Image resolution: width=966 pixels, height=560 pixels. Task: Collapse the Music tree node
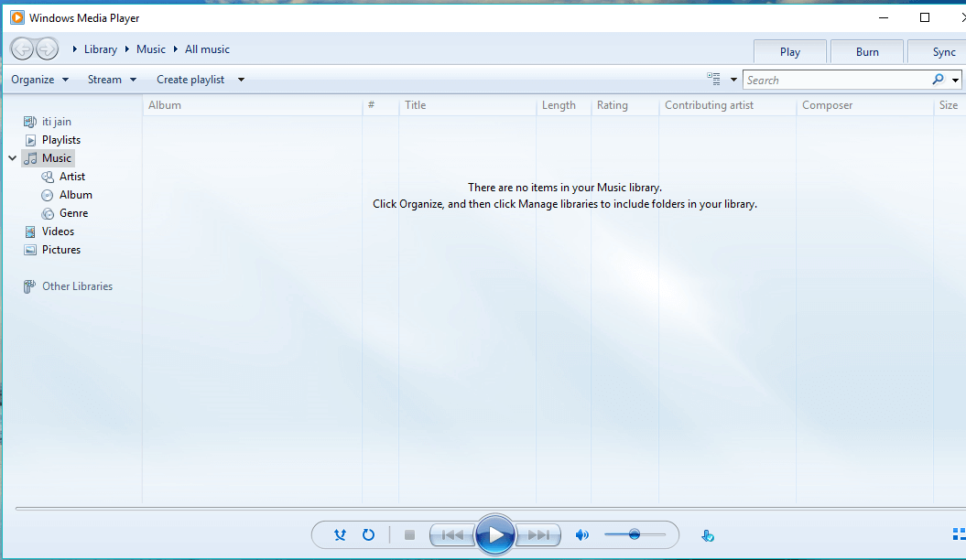(x=12, y=158)
